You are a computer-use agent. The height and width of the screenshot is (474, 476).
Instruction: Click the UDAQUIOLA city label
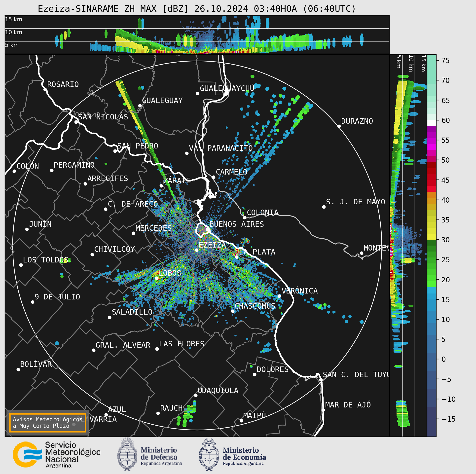218,391
